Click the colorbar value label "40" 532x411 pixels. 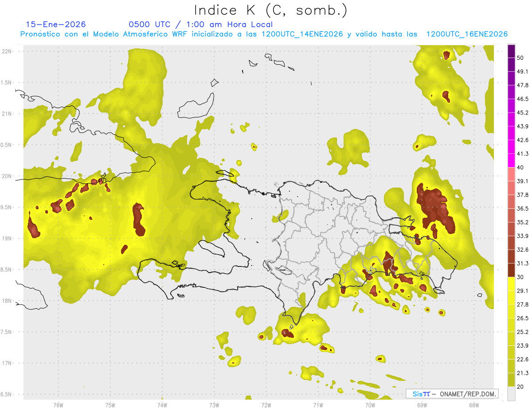tap(521, 168)
